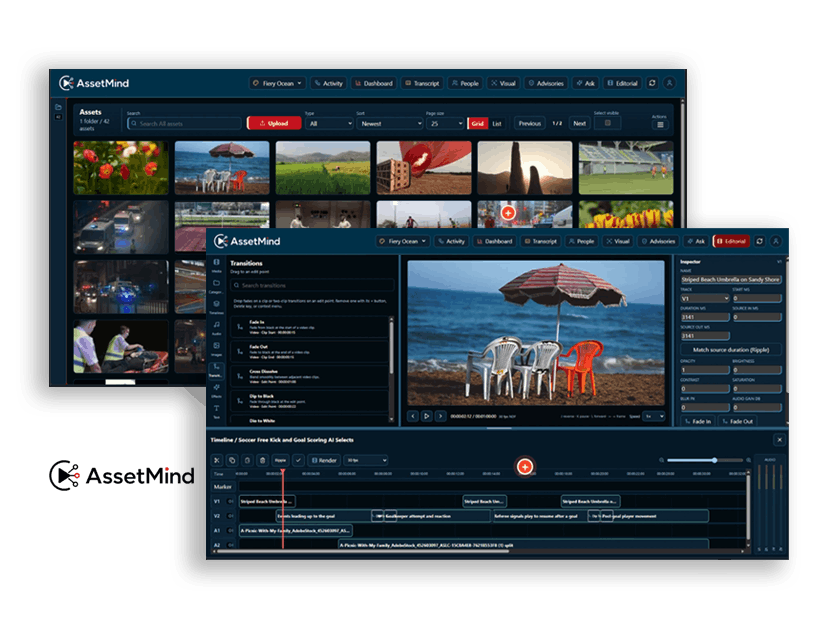
Task: Open the fps dropdown in timeline toolbar
Action: pyautogui.click(x=366, y=460)
